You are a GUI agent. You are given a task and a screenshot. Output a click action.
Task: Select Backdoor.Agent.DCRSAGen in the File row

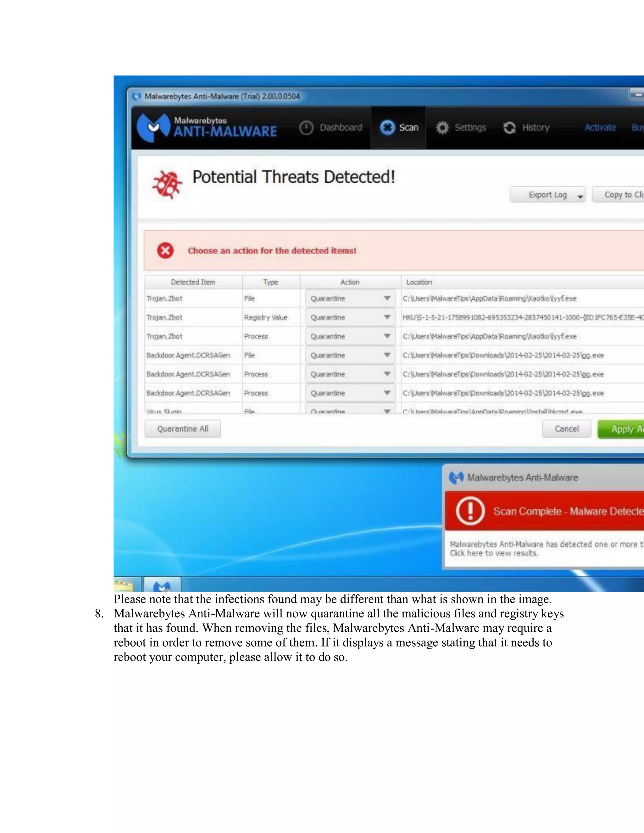[x=188, y=356]
